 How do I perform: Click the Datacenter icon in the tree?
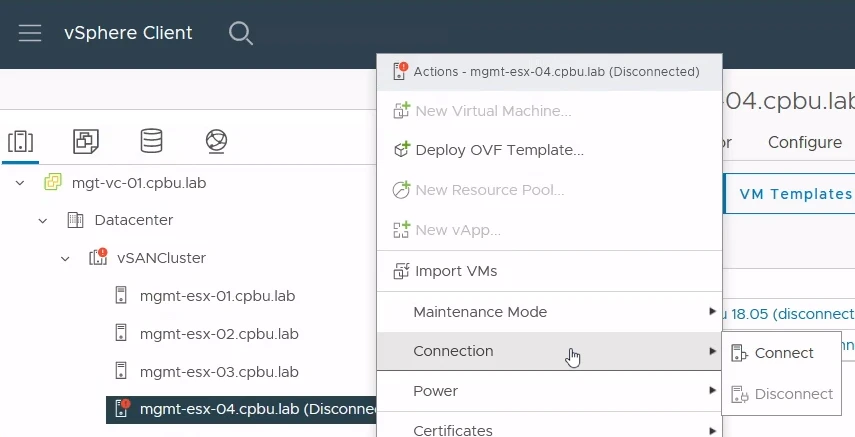click(75, 220)
